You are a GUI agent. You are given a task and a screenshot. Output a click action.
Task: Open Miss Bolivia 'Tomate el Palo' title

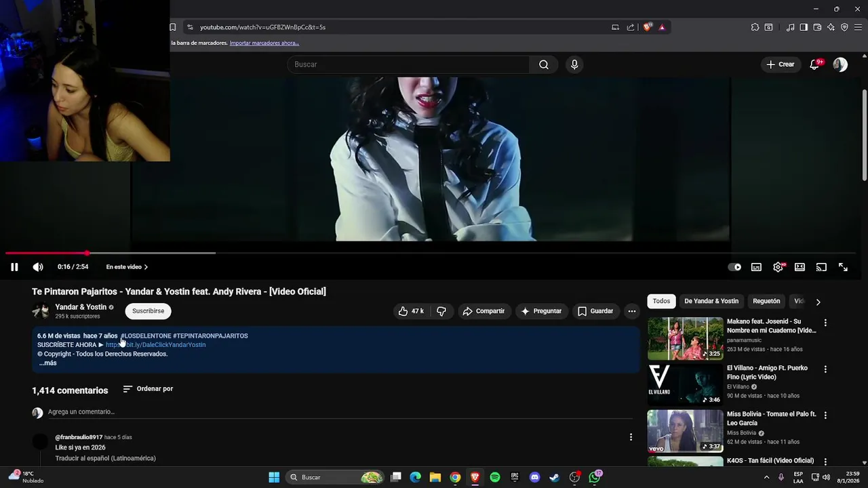[x=772, y=418]
